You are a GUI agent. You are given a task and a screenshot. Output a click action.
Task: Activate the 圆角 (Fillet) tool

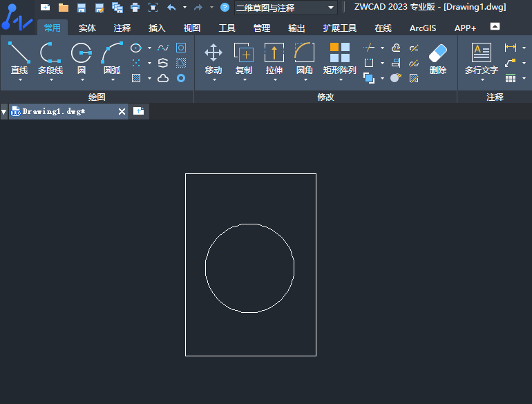(304, 58)
